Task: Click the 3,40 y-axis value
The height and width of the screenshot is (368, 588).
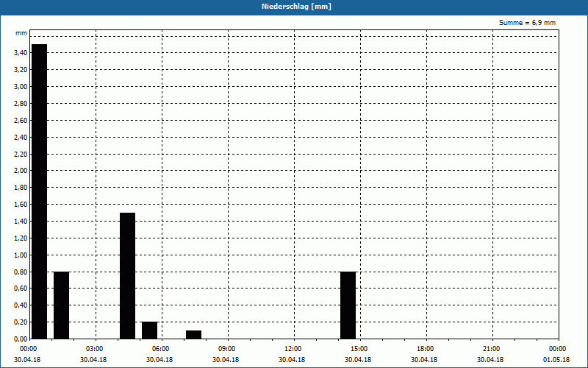Action: (x=21, y=53)
